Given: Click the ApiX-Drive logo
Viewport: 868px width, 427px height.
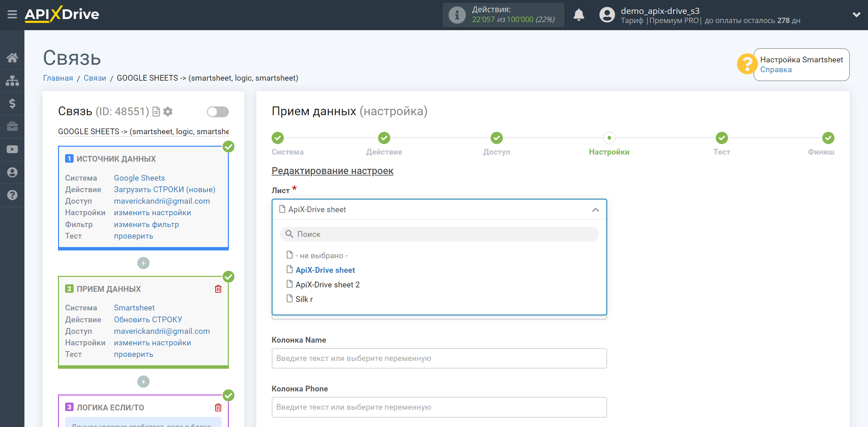Looking at the screenshot, I should pyautogui.click(x=62, y=14).
